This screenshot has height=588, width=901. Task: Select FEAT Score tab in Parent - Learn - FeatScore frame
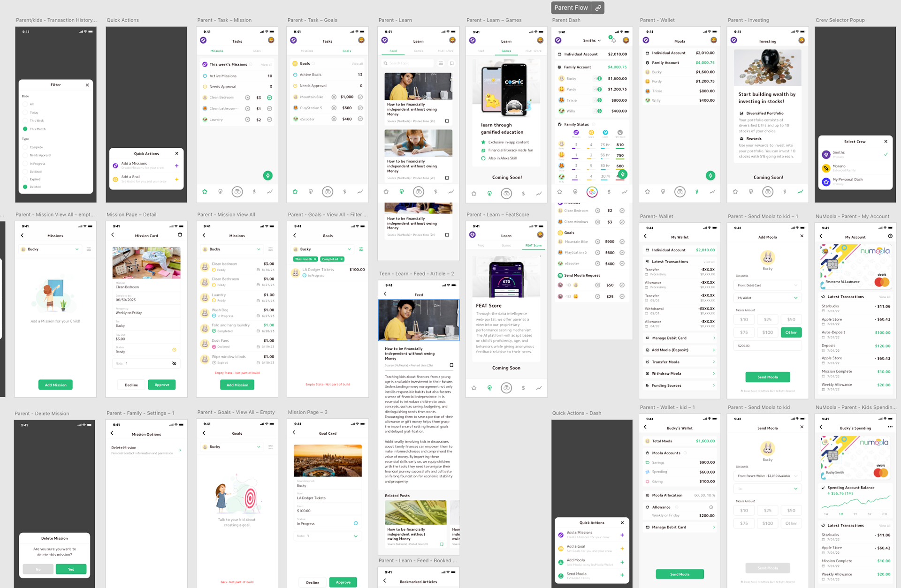click(x=534, y=245)
